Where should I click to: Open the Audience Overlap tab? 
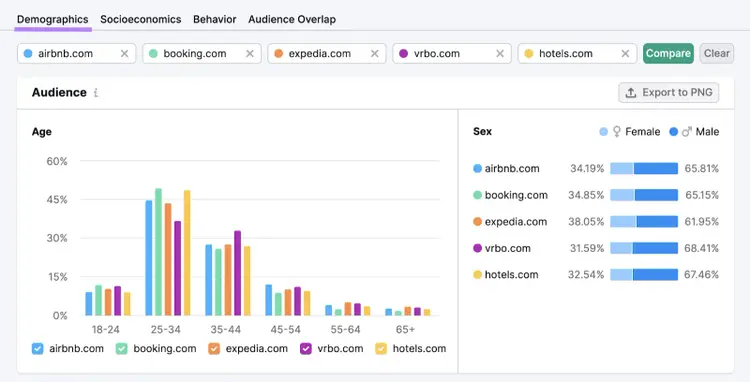[x=292, y=20]
